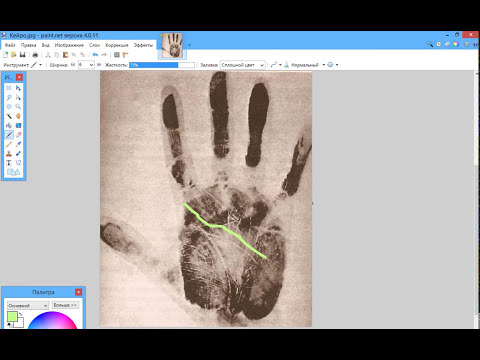Click the primary green color swatch
480x360 pixels.
(x=12, y=316)
